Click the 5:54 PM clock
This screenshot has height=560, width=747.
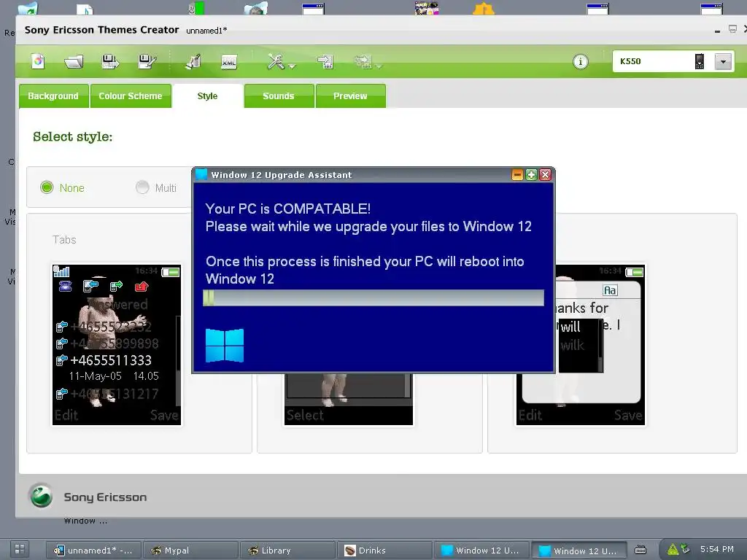(x=716, y=549)
